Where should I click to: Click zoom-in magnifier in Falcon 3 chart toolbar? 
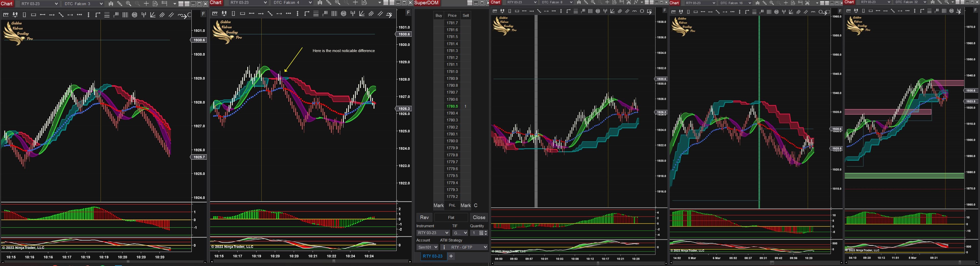coord(129,3)
